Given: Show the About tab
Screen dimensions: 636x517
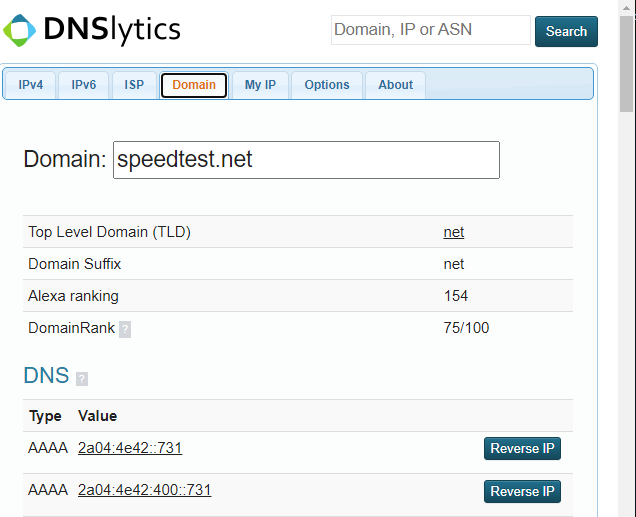Looking at the screenshot, I should click(395, 85).
